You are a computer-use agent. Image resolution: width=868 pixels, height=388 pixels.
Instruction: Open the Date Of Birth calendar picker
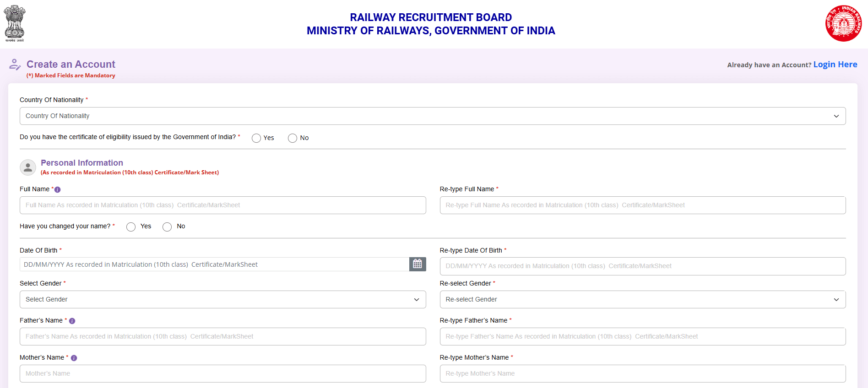418,264
